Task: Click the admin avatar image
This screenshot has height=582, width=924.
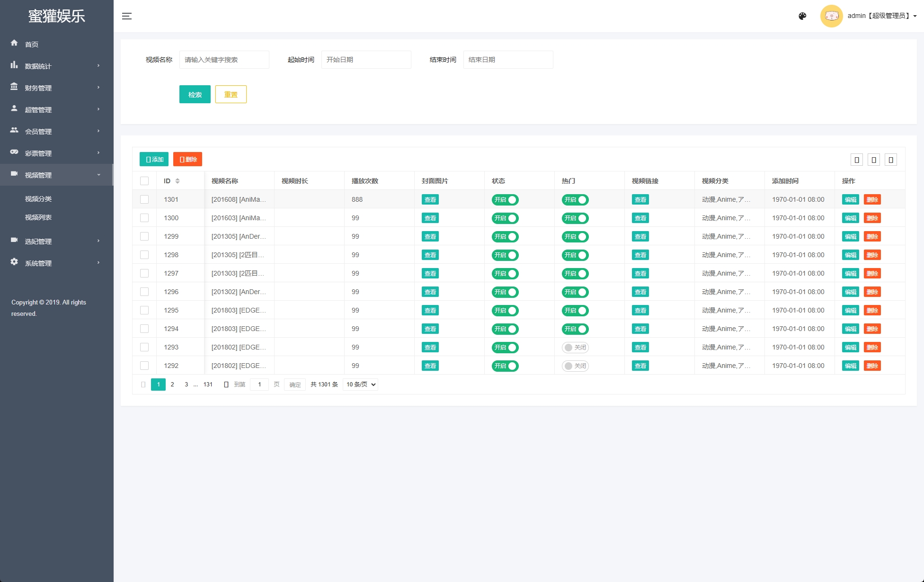Action: (x=831, y=16)
